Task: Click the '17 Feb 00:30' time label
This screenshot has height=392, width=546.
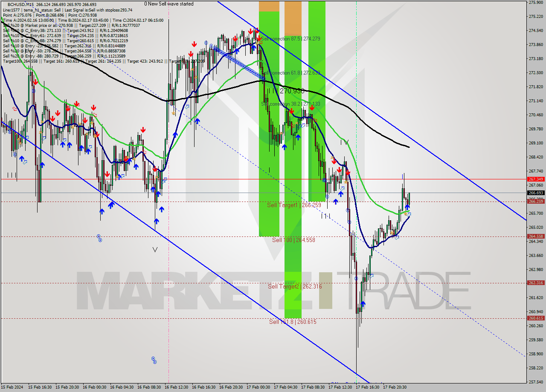Action: [258, 387]
